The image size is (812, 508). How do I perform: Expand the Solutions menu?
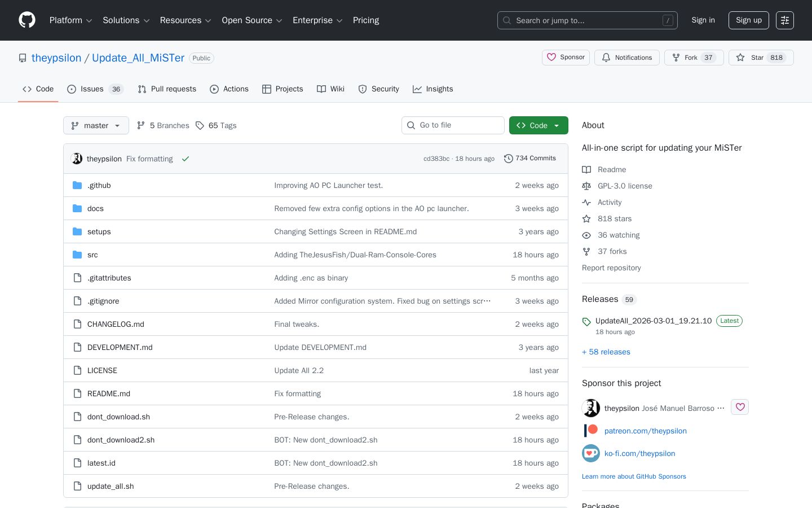[x=126, y=20]
